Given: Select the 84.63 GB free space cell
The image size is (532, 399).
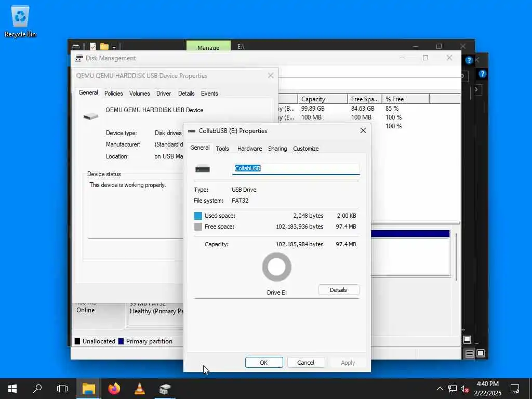Looking at the screenshot, I should coord(363,109).
